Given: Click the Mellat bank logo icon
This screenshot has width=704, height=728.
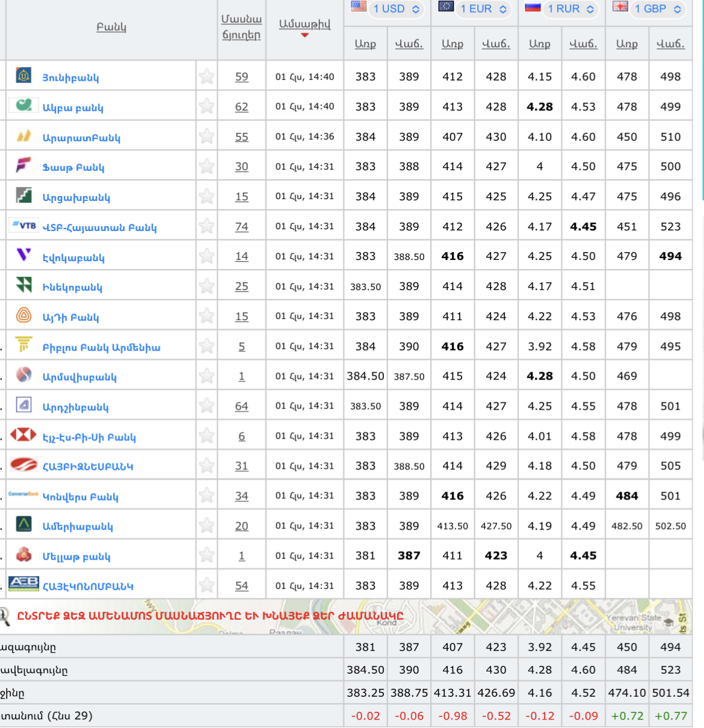Looking at the screenshot, I should (23, 554).
